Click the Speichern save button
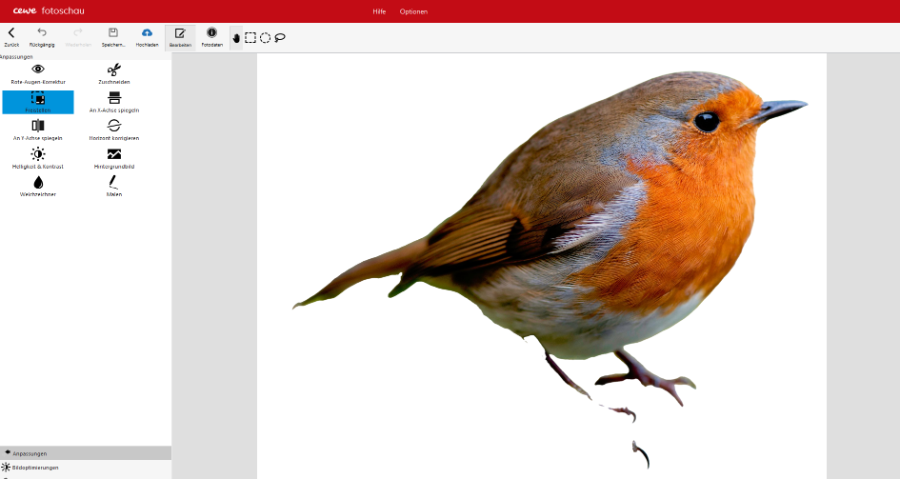Viewport: 900px width, 479px height. pos(113,37)
